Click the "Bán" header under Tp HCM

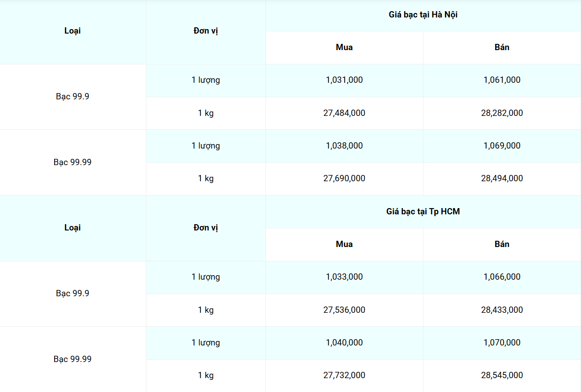tap(502, 244)
